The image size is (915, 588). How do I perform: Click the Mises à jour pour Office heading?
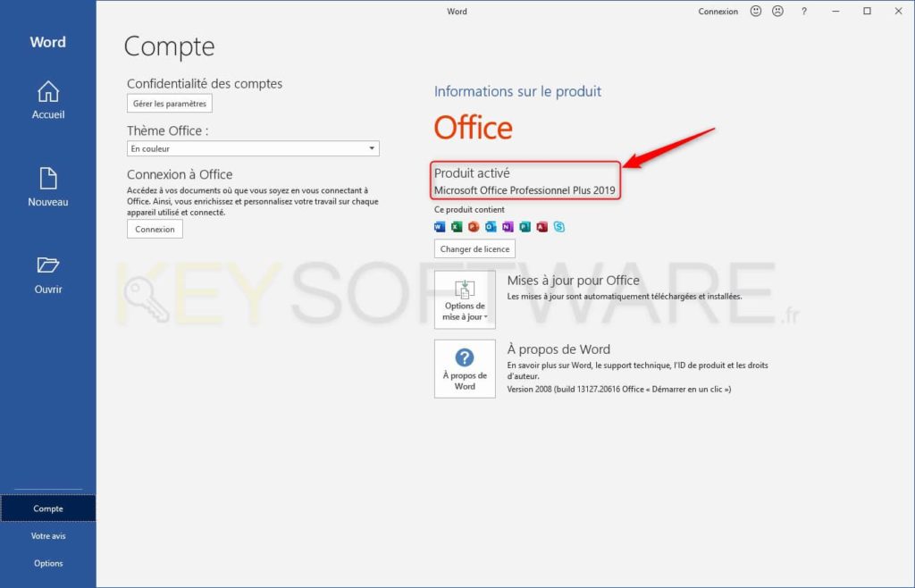pos(573,281)
